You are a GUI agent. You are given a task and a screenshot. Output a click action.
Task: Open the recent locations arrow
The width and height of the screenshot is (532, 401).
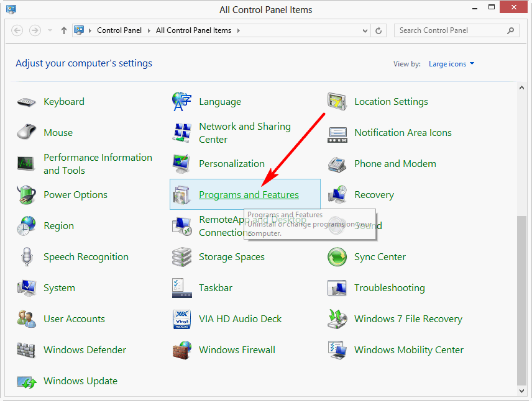pos(50,30)
